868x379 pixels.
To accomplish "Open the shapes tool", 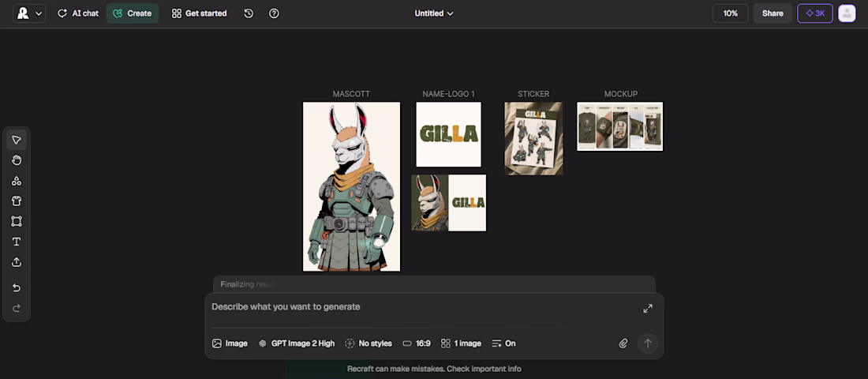I will tap(17, 181).
